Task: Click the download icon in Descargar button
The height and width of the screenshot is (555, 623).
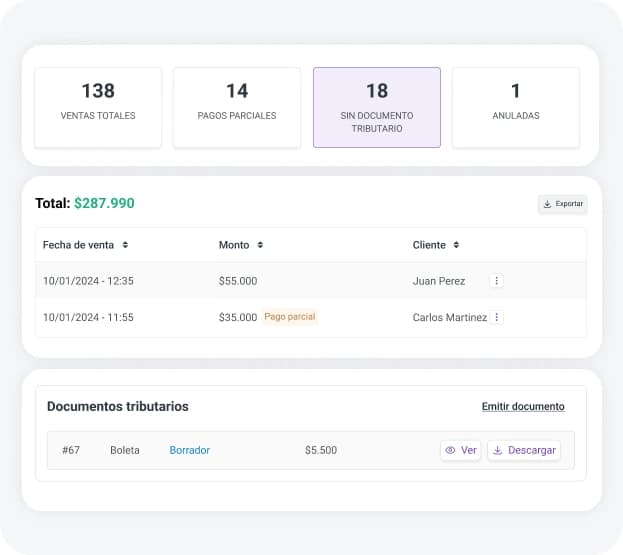Action: pyautogui.click(x=497, y=450)
